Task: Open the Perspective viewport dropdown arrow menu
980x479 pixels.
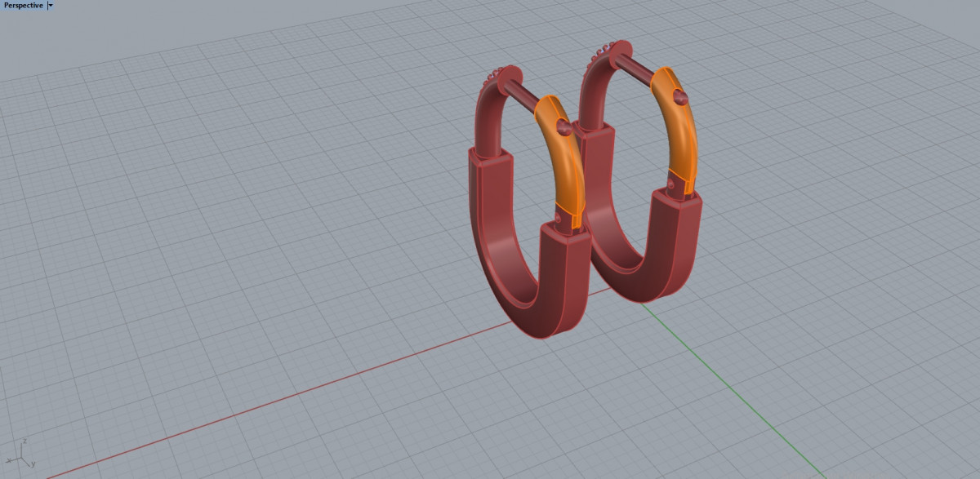Action: tap(51, 5)
